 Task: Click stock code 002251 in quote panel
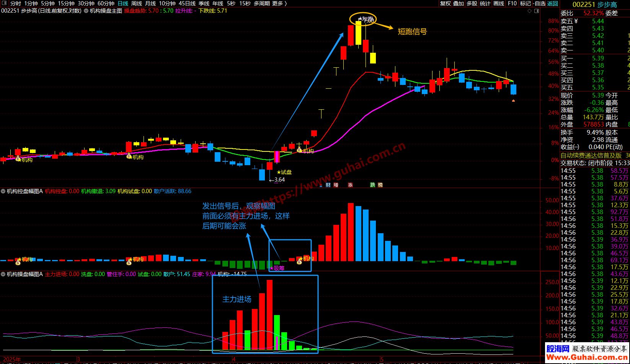point(584,5)
